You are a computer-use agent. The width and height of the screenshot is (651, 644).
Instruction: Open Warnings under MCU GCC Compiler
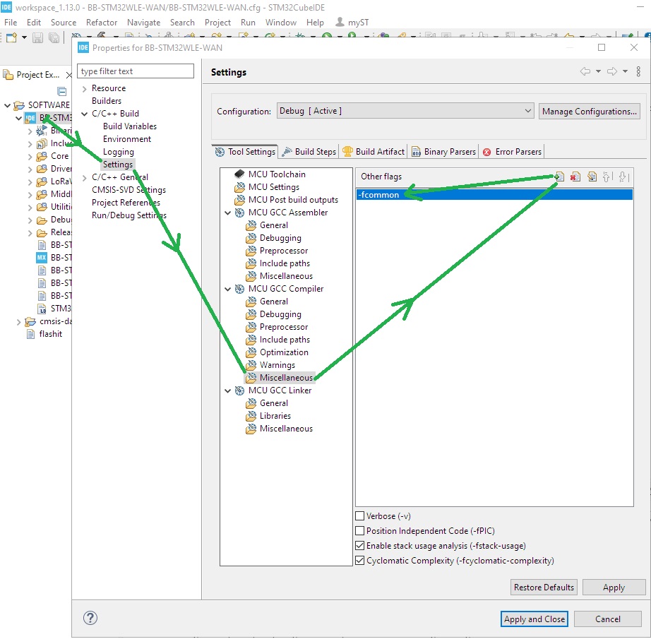pos(277,365)
